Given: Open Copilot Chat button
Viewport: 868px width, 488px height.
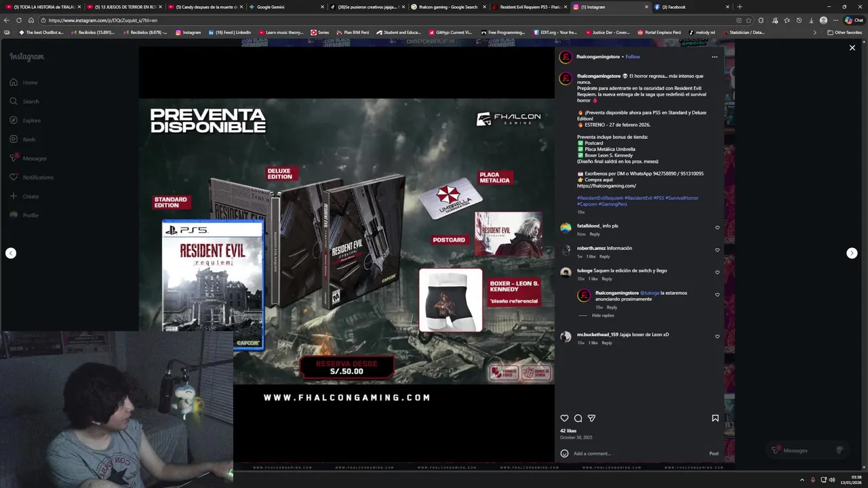Looking at the screenshot, I should point(853,20).
